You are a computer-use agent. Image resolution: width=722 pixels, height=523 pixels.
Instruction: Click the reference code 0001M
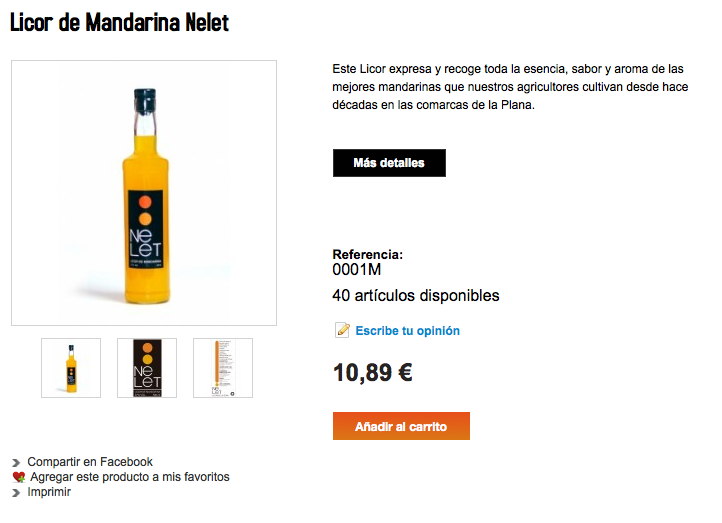tap(357, 269)
